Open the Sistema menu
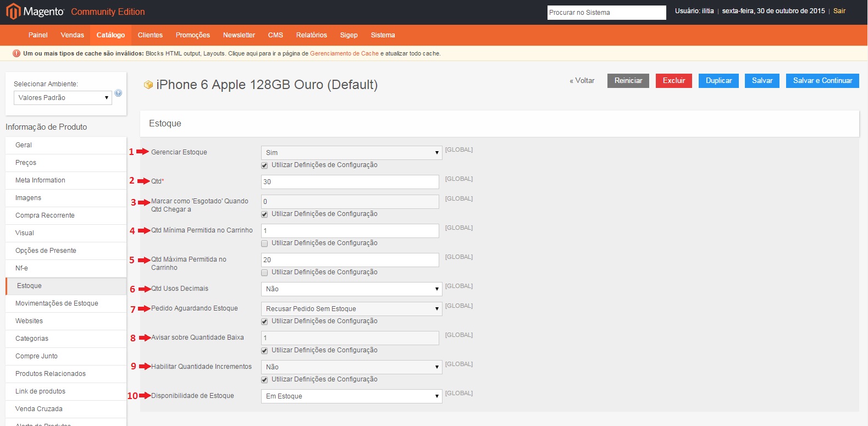This screenshot has width=868, height=426. point(383,35)
